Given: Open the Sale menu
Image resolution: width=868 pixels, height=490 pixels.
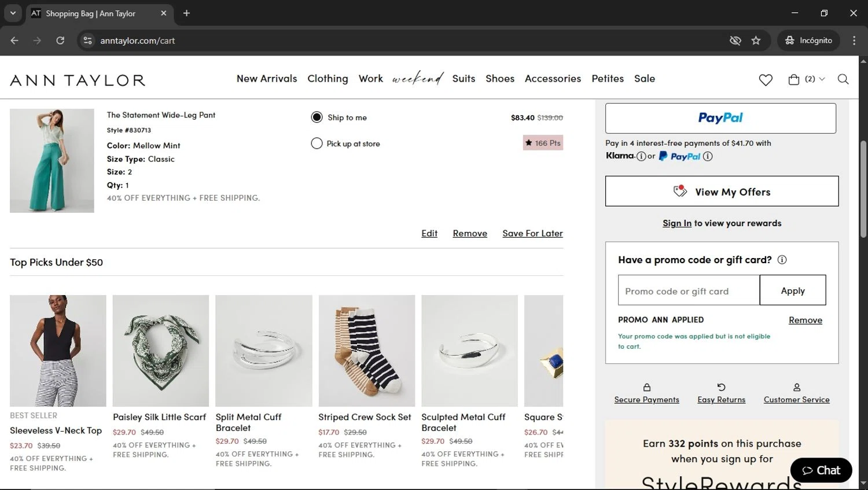Looking at the screenshot, I should pyautogui.click(x=645, y=79).
